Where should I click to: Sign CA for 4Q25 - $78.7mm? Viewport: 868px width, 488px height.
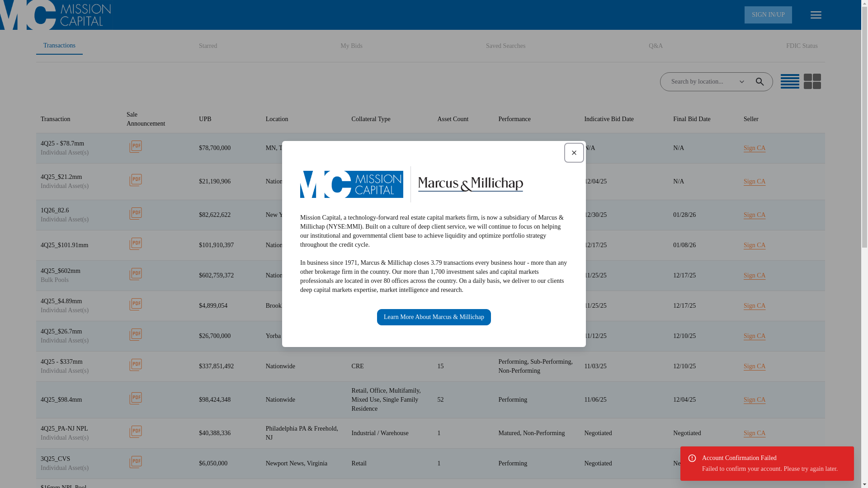[x=754, y=148]
